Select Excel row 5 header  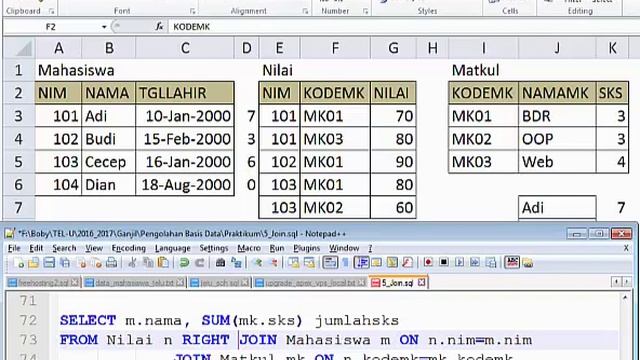19,162
